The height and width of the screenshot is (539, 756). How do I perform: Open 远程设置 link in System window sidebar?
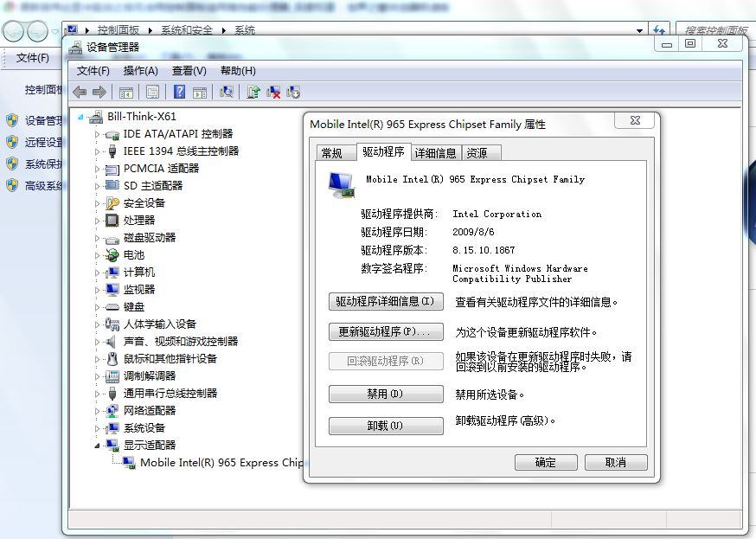click(x=43, y=142)
